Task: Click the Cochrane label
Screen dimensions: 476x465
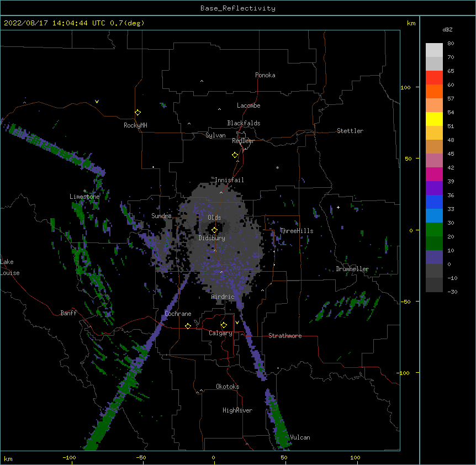Action: click(x=178, y=314)
